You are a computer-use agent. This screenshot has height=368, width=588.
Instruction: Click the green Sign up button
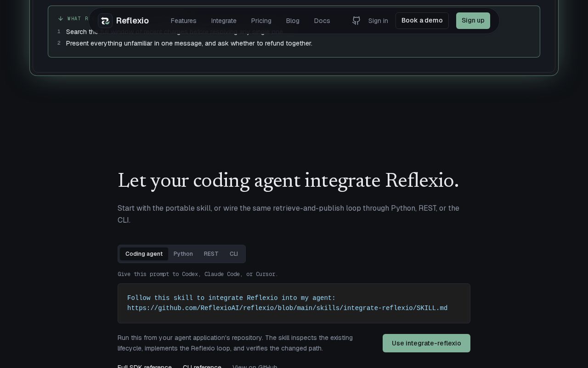(473, 21)
